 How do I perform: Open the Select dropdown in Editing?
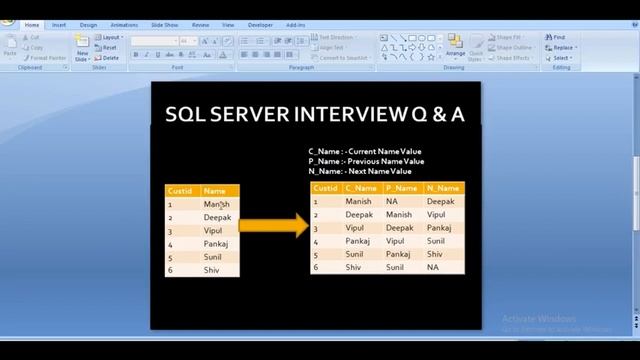pos(559,58)
